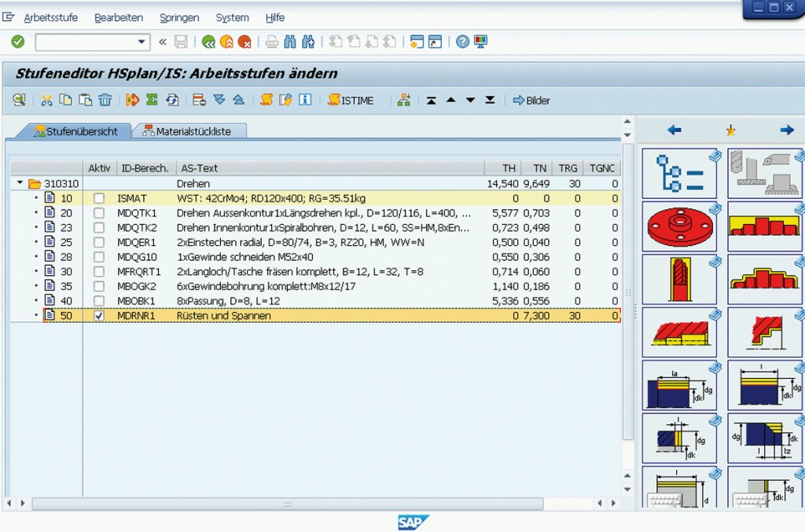This screenshot has height=532, width=805.
Task: Click the green checkmark Enter icon
Action: 17,42
